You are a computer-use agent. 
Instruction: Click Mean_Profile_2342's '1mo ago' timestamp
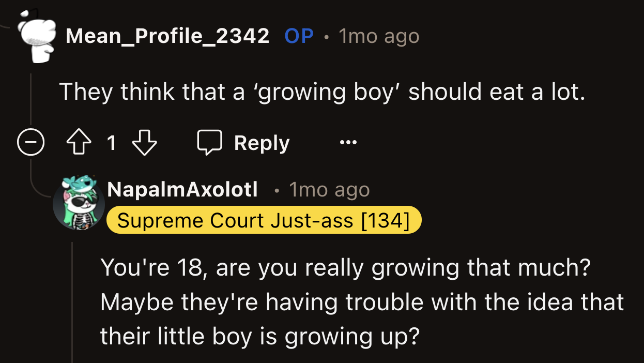coord(379,36)
